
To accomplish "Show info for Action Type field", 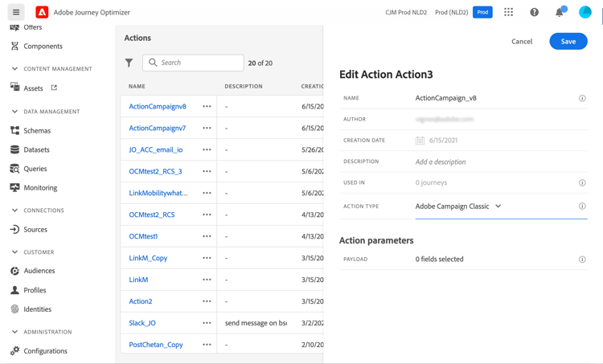I will (582, 207).
